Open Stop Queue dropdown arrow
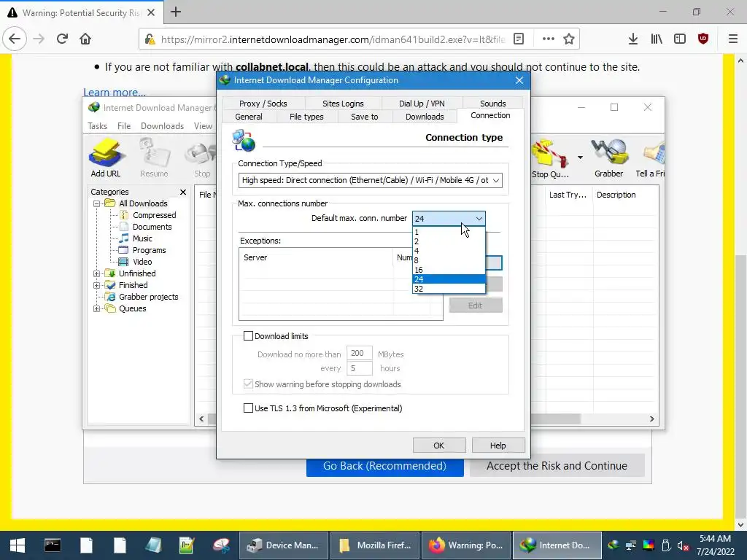 [x=580, y=157]
